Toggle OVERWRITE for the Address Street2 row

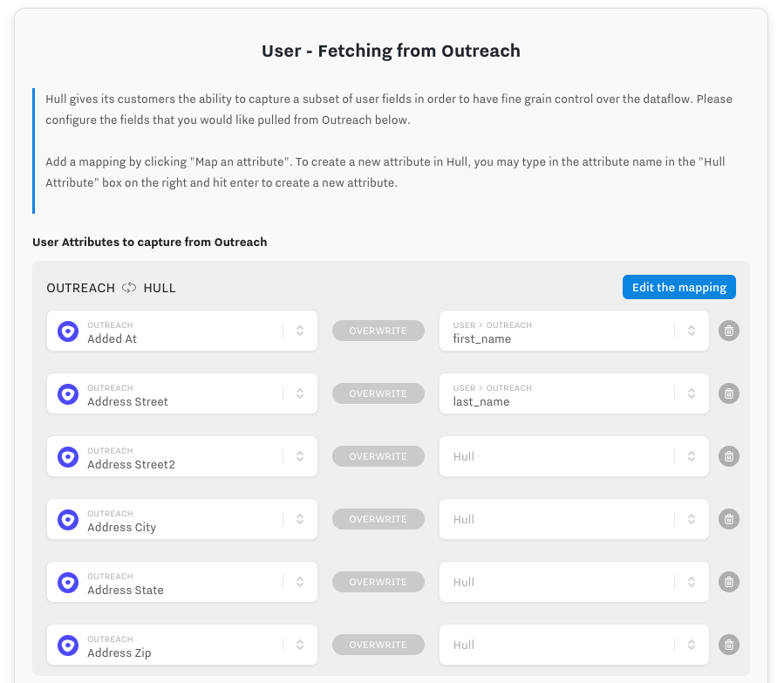coord(378,456)
